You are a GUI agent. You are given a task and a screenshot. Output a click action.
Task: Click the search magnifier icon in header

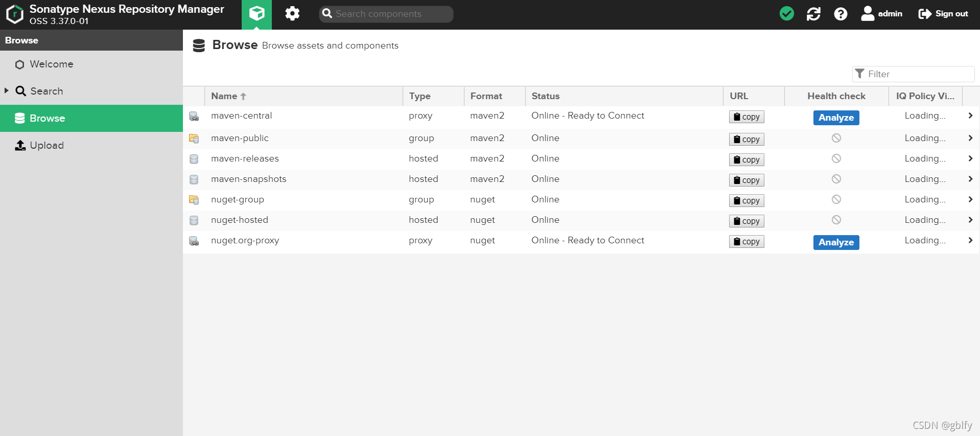click(x=327, y=13)
